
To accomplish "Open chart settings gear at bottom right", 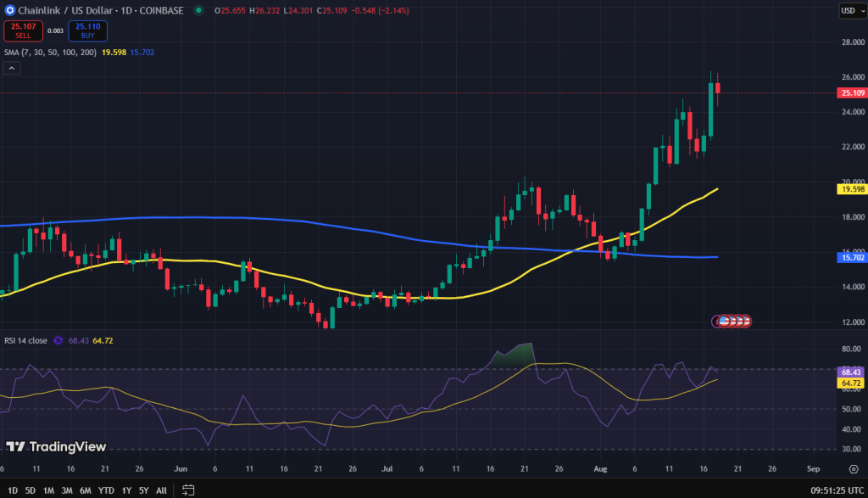I will pyautogui.click(x=853, y=468).
